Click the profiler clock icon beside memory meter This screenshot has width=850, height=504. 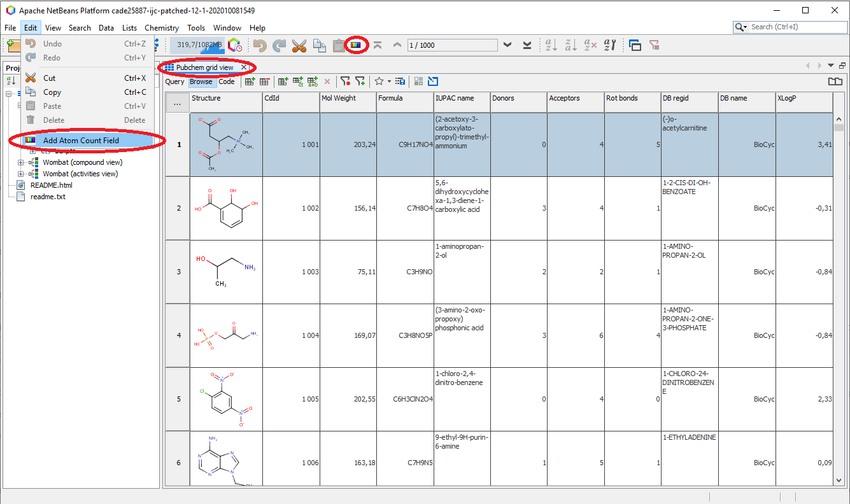click(x=235, y=45)
